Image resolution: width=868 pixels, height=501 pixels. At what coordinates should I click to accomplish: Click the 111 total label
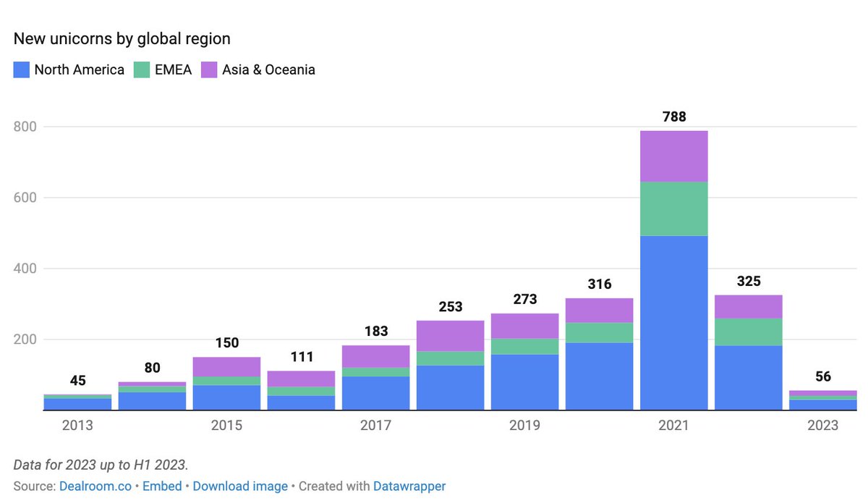click(302, 357)
